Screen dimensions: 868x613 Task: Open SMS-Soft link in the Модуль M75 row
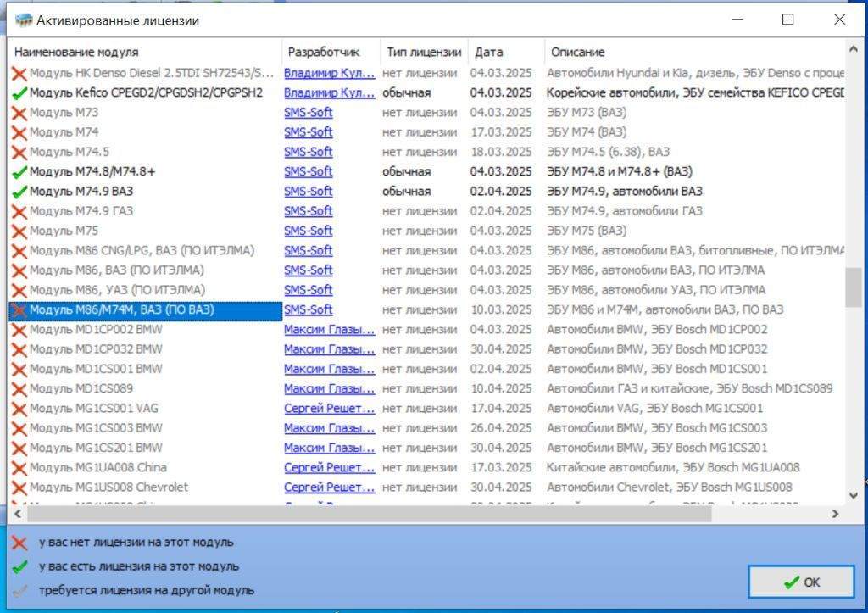[x=309, y=231]
